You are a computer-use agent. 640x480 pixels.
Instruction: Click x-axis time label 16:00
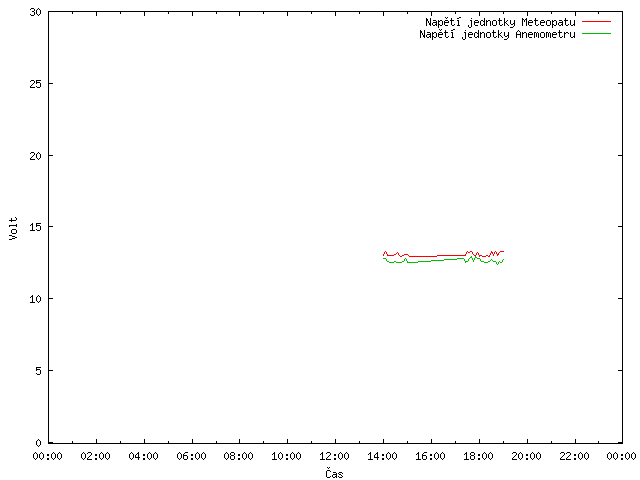430,456
